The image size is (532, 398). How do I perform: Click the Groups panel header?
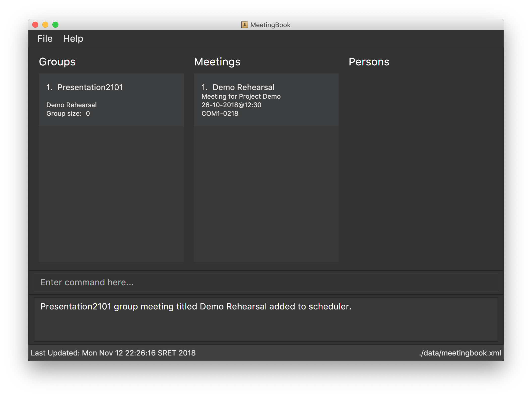coord(58,62)
